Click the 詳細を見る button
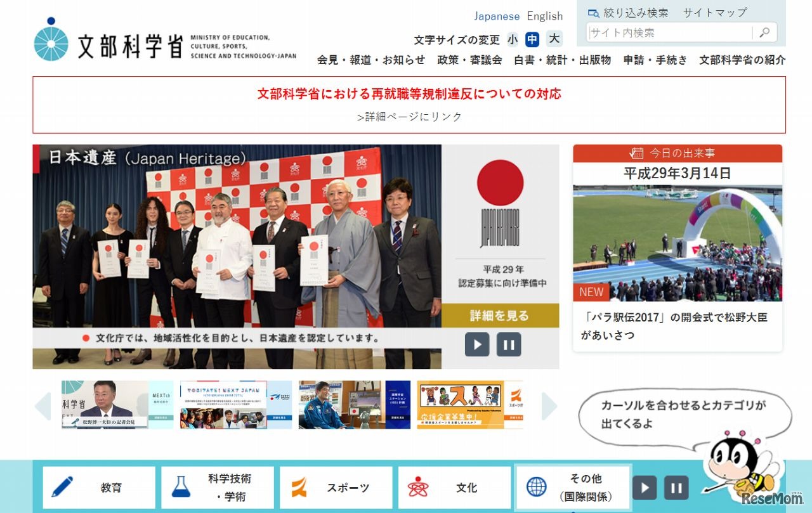The width and height of the screenshot is (812, 513). (500, 315)
